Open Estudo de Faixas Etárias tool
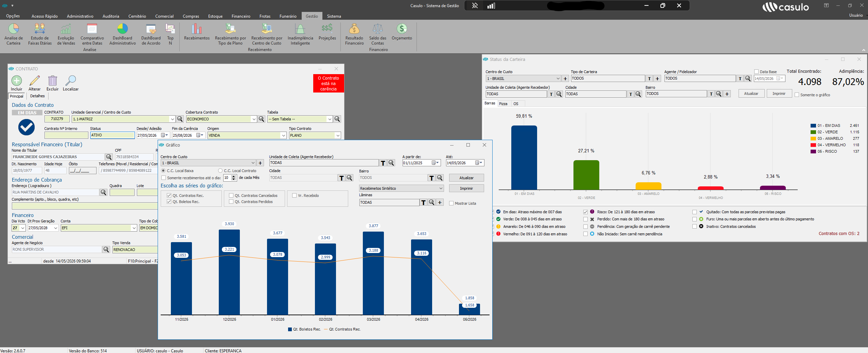The width and height of the screenshot is (868, 353). tap(40, 34)
